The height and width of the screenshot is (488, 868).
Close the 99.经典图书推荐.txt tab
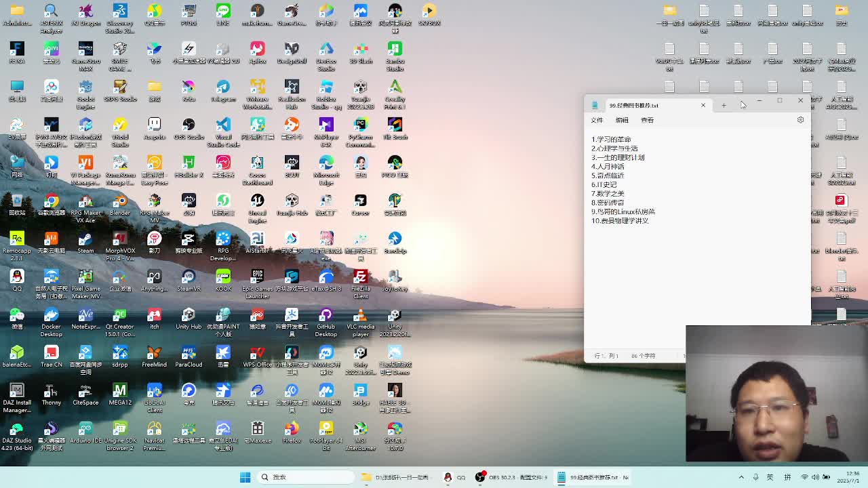click(x=703, y=105)
